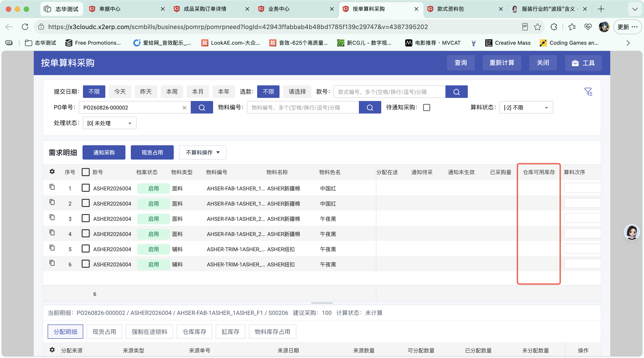Check the row 4 ASHER2026004 checkbox
This screenshot has width=644, height=358.
(85, 234)
